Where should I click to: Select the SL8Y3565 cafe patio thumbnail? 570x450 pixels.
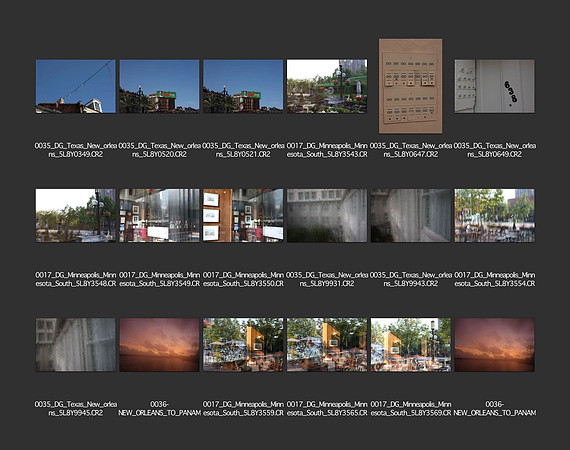coord(327,345)
